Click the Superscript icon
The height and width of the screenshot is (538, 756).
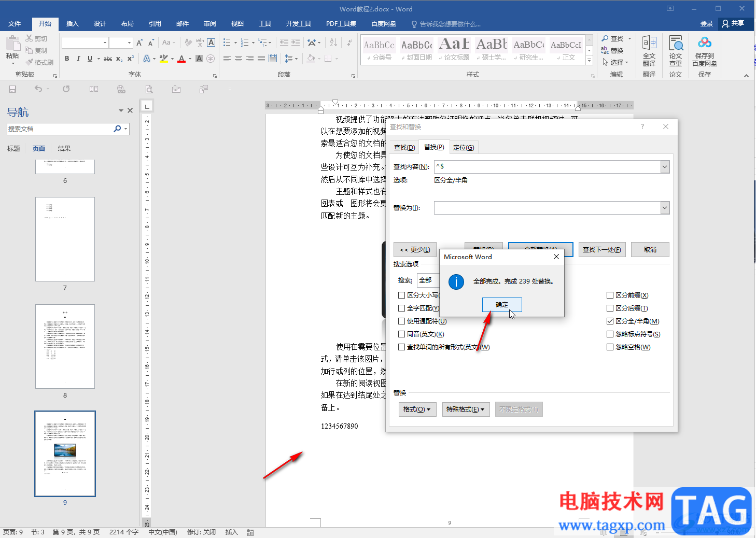130,59
